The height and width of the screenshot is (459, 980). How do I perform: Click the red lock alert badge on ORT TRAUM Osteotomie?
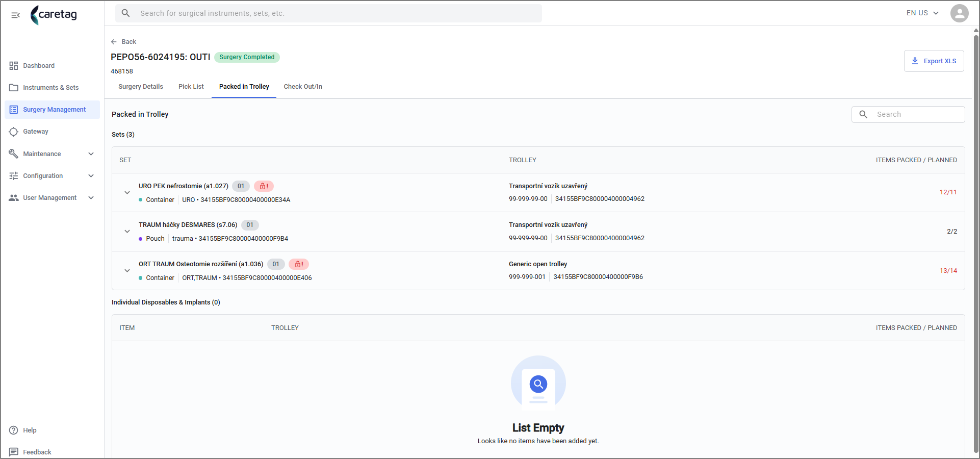click(299, 264)
